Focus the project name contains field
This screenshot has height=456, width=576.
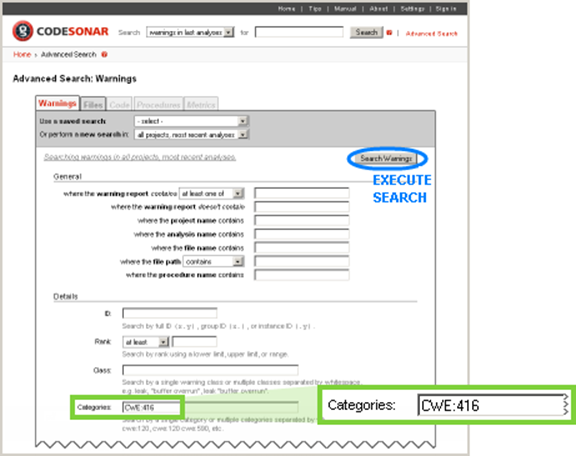302,220
